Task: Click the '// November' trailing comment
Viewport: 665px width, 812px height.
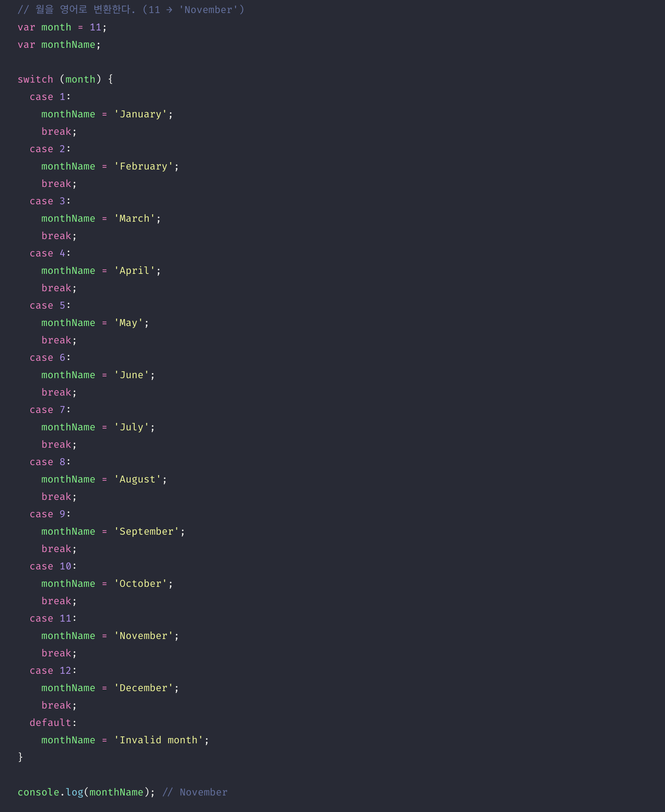Action: (195, 792)
